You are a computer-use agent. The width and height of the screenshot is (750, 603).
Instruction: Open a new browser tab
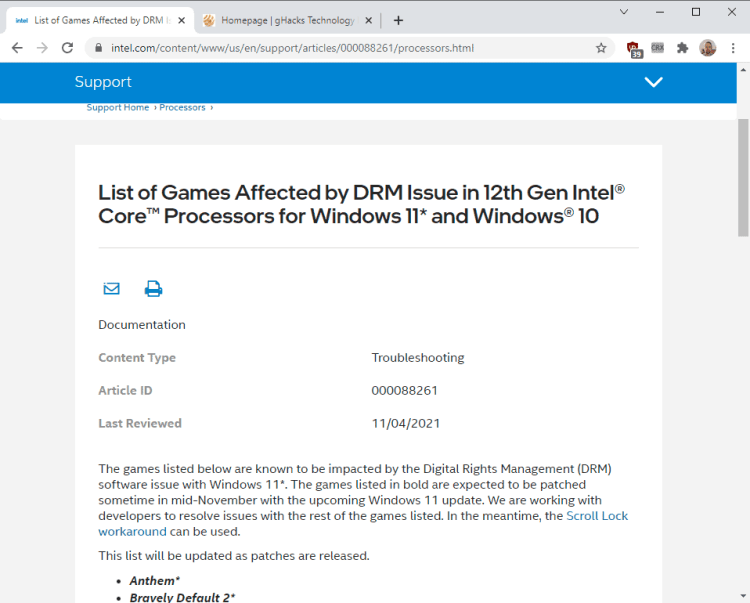coord(398,21)
